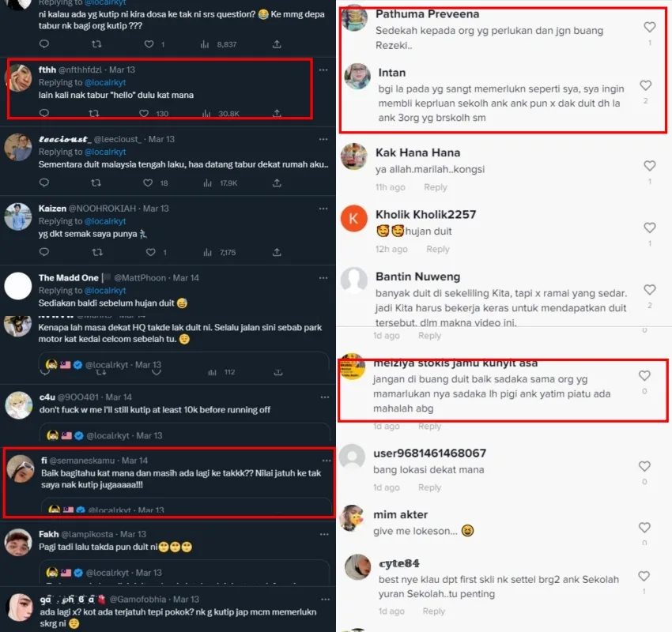Open @localrkyt mention in Kaizen's tweet
This screenshot has width=672, height=632.
coord(105,221)
